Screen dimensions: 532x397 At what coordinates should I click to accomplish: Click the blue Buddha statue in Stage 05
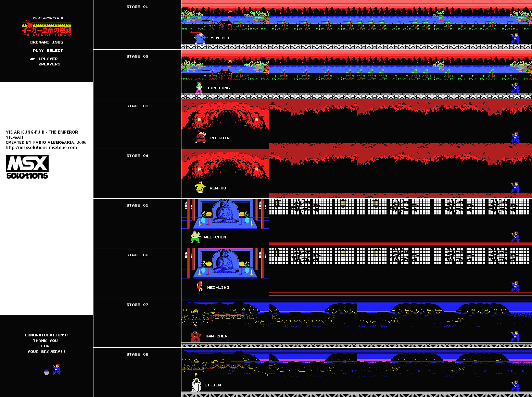tap(225, 213)
